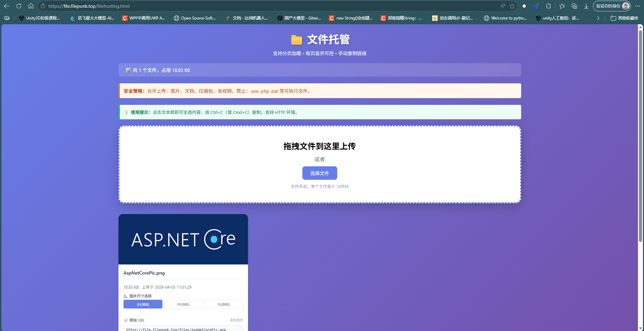Select the 中(500) image size
644x331 pixels.
click(x=183, y=304)
